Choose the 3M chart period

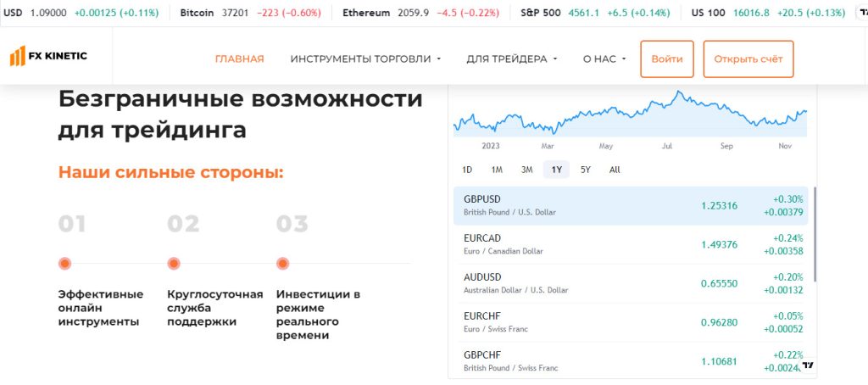pyautogui.click(x=526, y=170)
